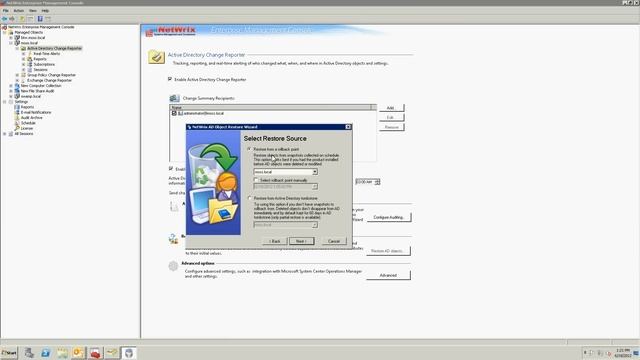Click Back in the restore wizard
This screenshot has width=640, height=360.
pyautogui.click(x=275, y=241)
